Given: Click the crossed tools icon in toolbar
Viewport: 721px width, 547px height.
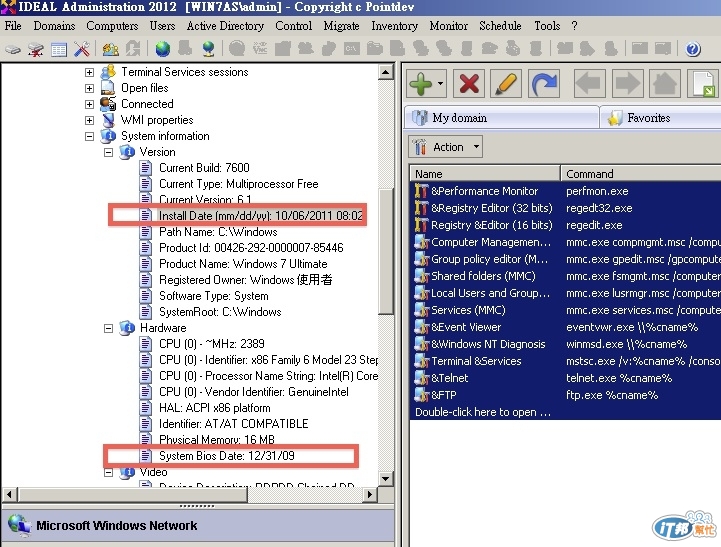Looking at the screenshot, I should click(x=82, y=49).
